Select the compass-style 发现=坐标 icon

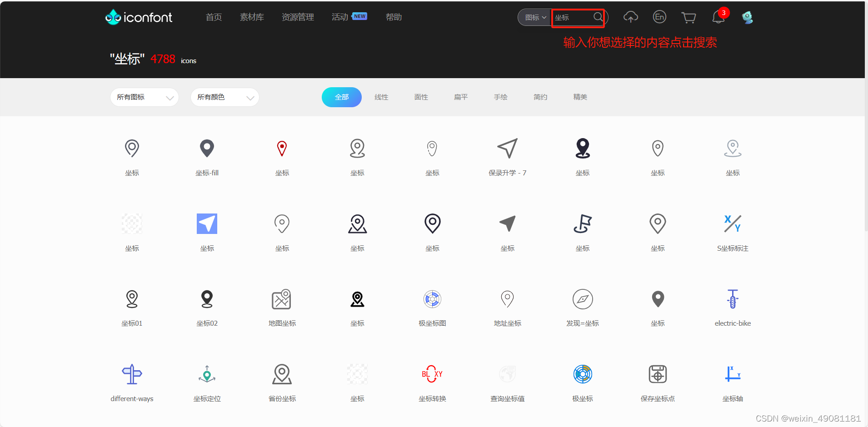click(x=582, y=299)
